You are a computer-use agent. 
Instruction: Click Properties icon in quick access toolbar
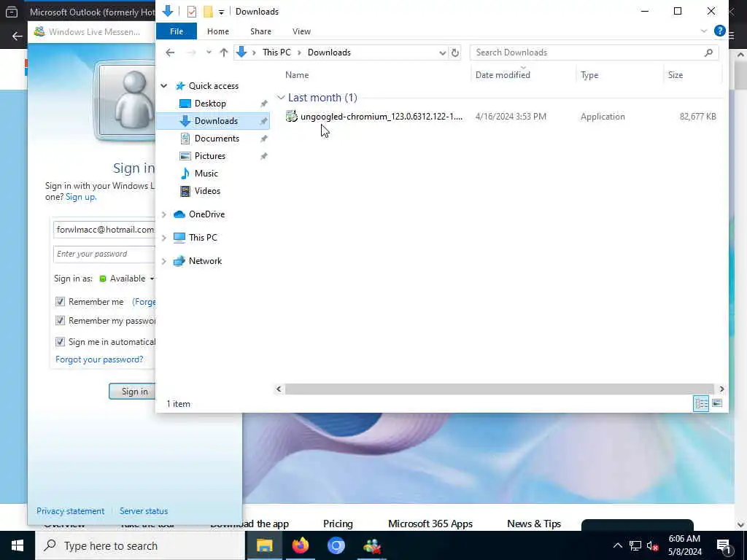pyautogui.click(x=192, y=12)
